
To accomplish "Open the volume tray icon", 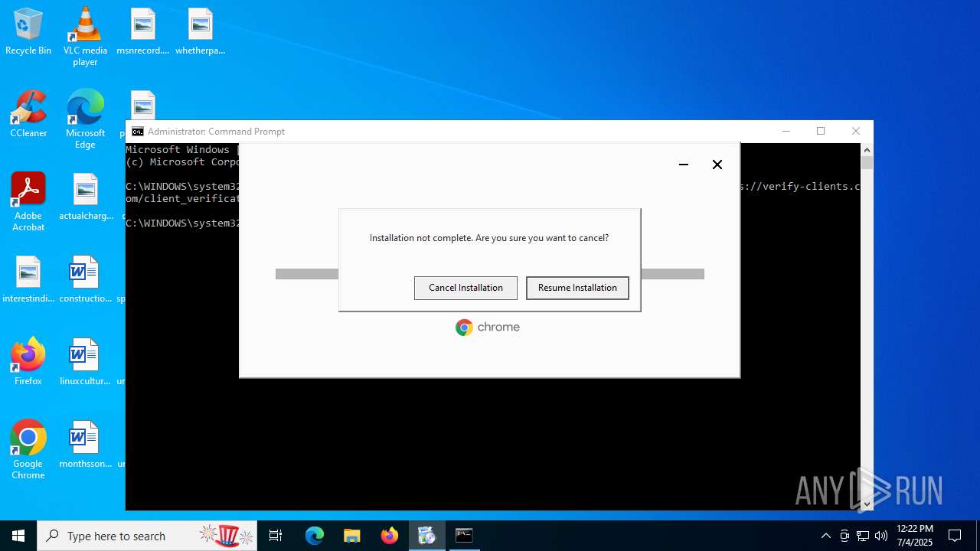I will 881,536.
